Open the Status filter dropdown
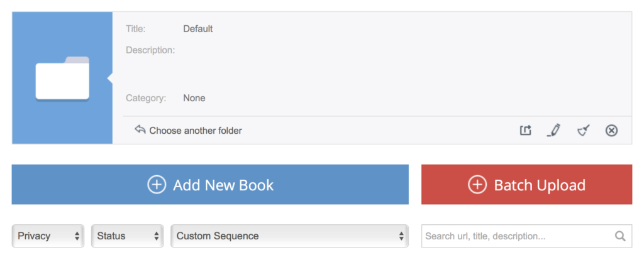The image size is (644, 255). (127, 236)
